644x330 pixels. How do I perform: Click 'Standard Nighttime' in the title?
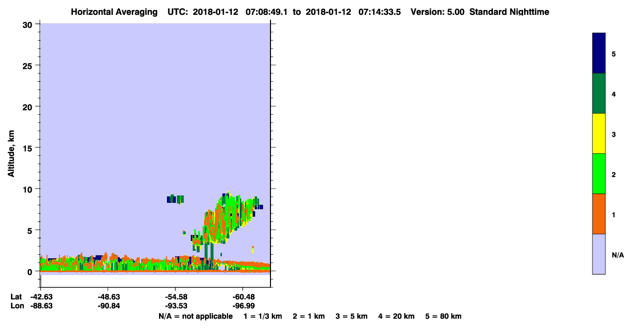pyautogui.click(x=509, y=12)
